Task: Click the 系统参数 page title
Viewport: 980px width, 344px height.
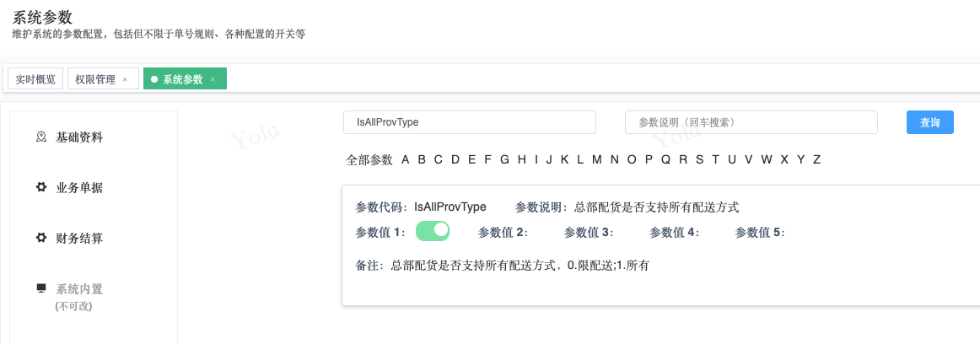Action: pos(42,17)
